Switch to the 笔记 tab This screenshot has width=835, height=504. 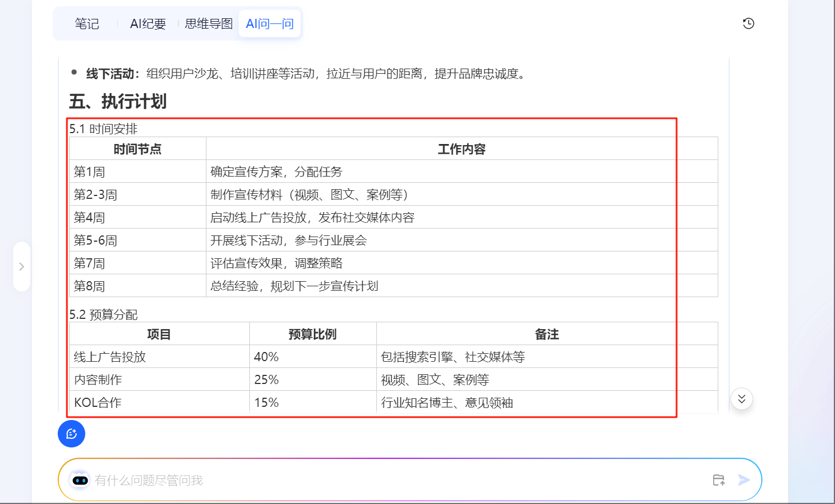click(87, 24)
